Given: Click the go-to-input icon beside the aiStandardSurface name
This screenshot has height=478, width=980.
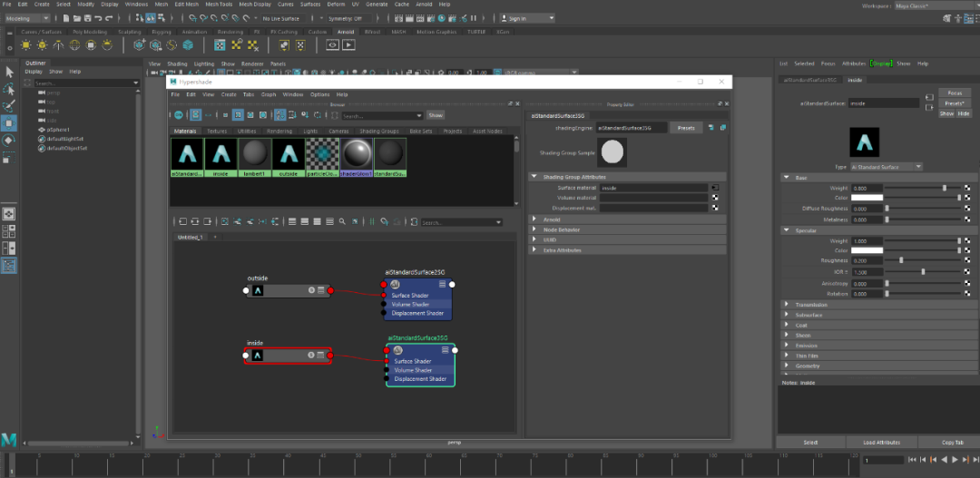Looking at the screenshot, I should pos(929,98).
